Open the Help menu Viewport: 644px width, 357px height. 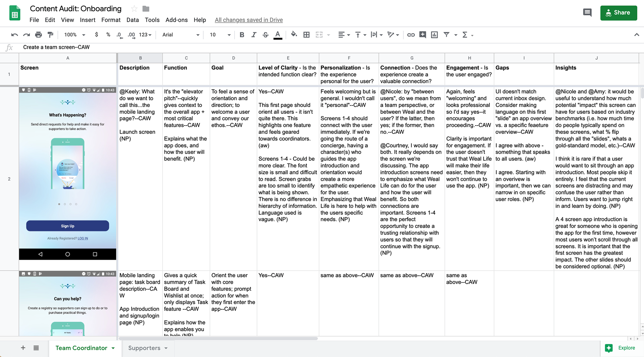point(200,20)
